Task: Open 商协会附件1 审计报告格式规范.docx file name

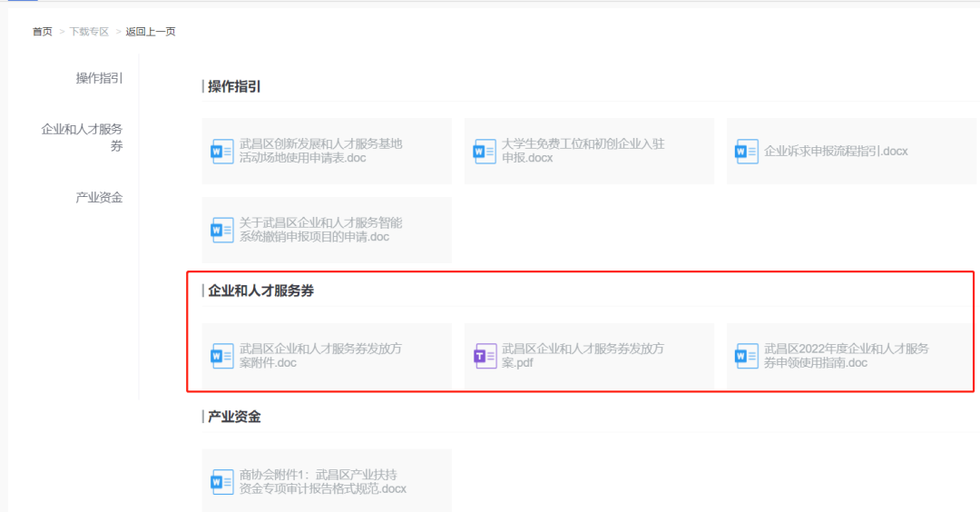Action: (x=322, y=482)
